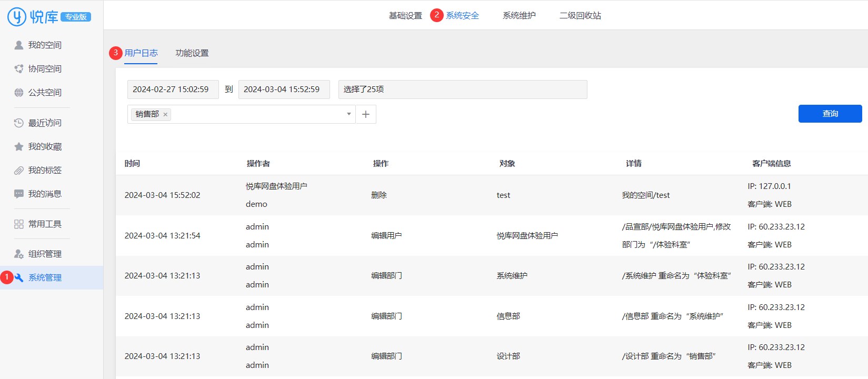Click the 悦库 logo icon
The height and width of the screenshot is (379, 868).
17,17
